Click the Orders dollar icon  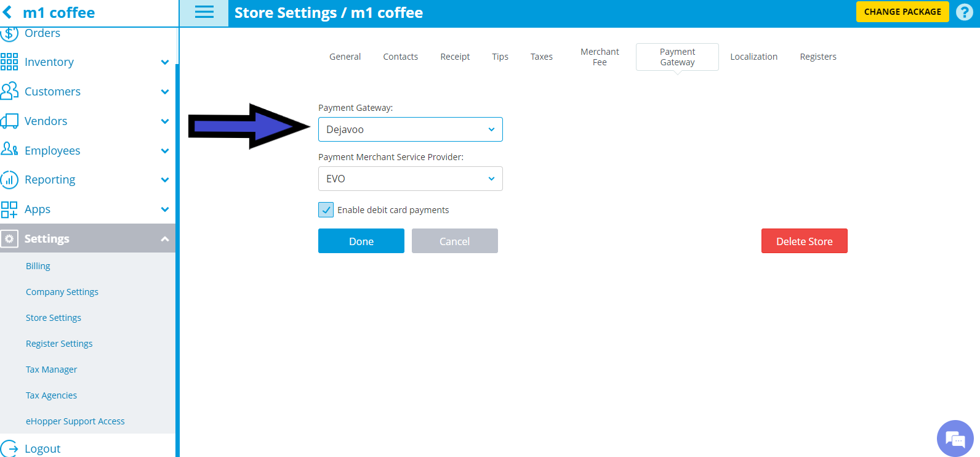point(9,33)
